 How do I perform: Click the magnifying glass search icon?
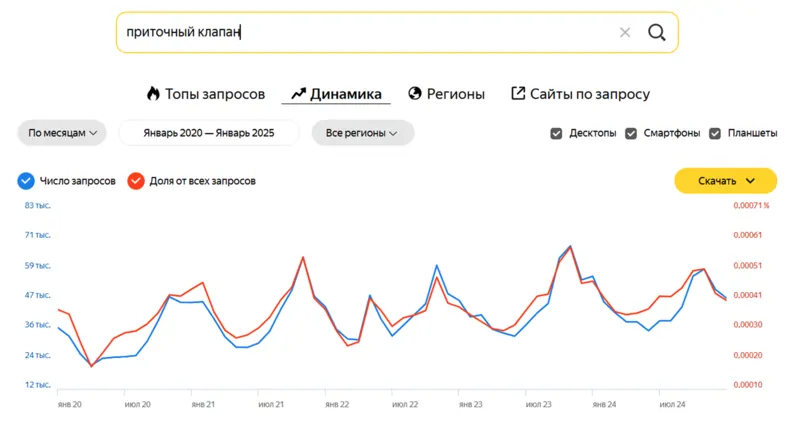pos(656,32)
